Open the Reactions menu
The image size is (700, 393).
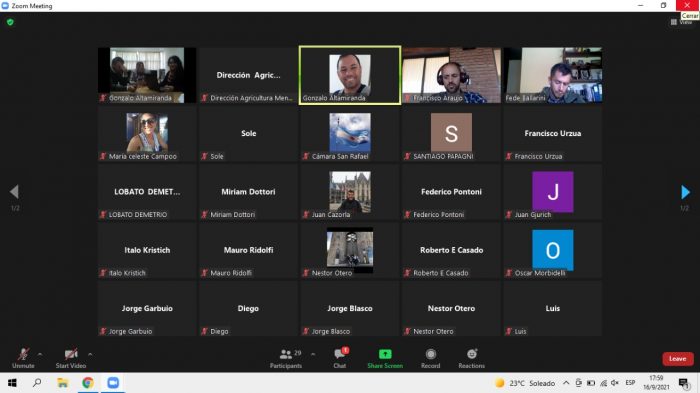471,359
